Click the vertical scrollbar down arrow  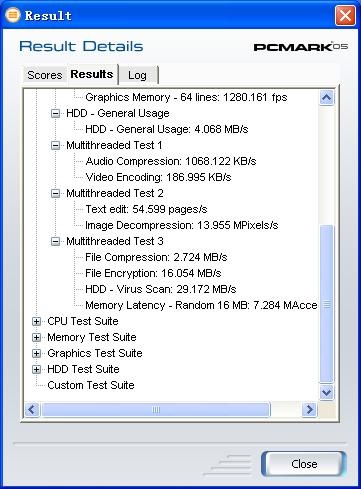(x=326, y=392)
